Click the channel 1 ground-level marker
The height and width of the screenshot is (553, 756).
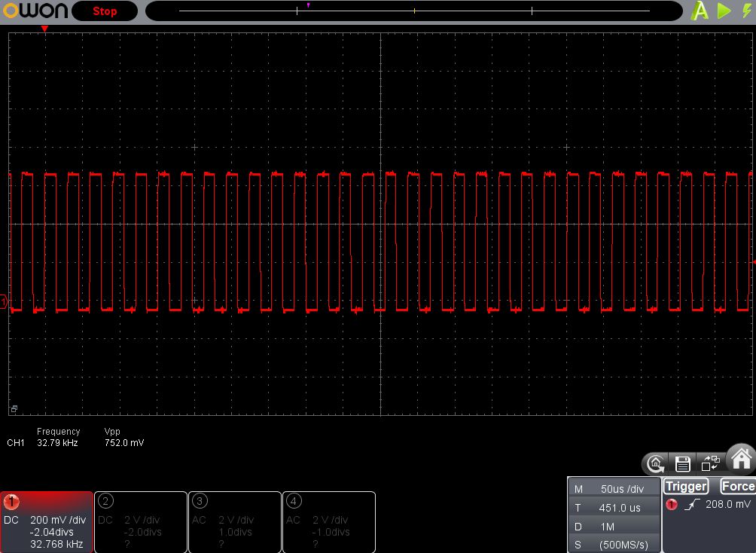click(4, 302)
